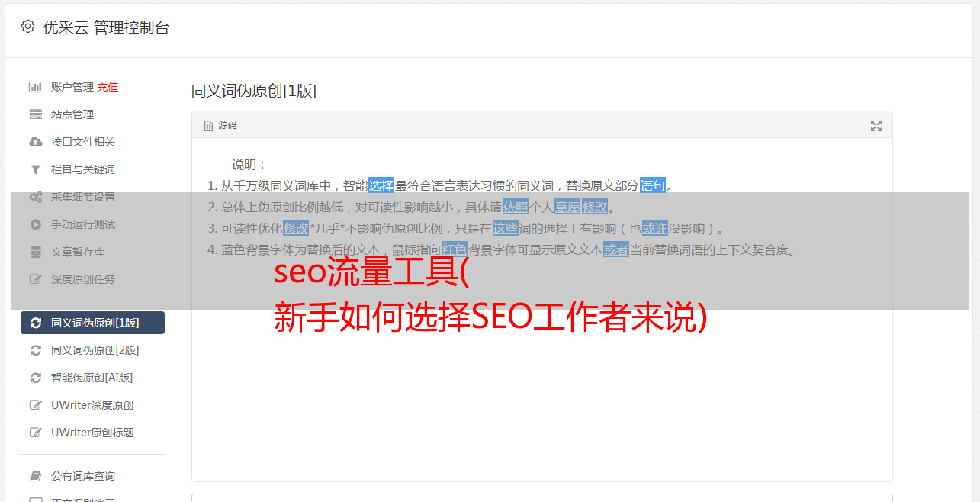Image resolution: width=980 pixels, height=502 pixels.
Task: Click the highlighted word 选择 in line one
Action: click(381, 185)
